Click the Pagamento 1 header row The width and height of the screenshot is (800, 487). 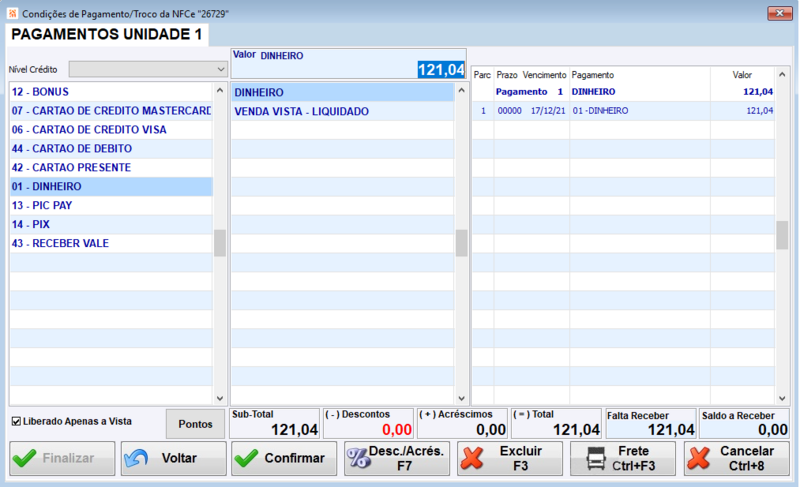point(623,92)
